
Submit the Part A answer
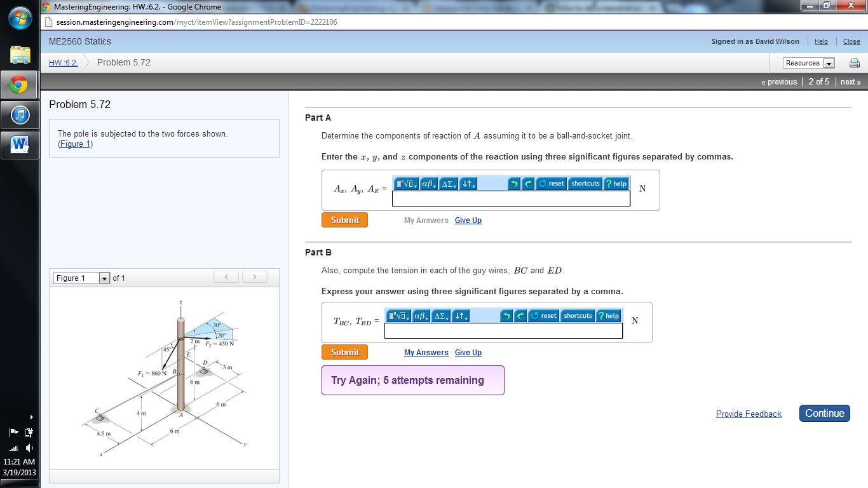pyautogui.click(x=344, y=219)
